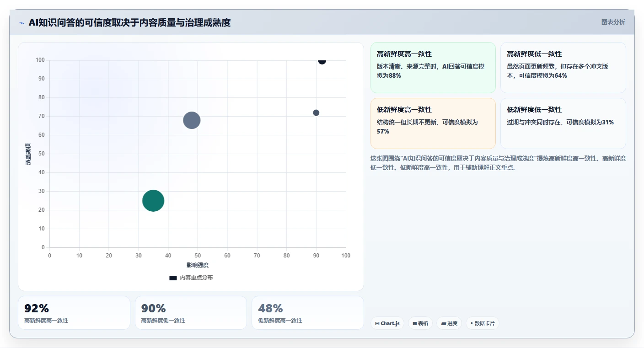This screenshot has height=348, width=644.
Task: Select the Chart.js tag chip
Action: [x=387, y=323]
